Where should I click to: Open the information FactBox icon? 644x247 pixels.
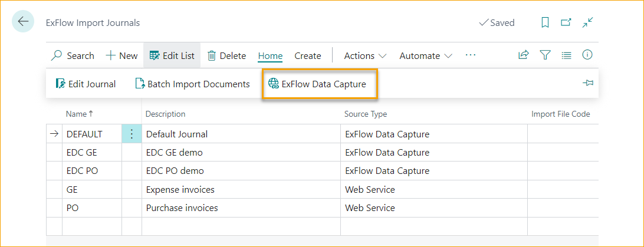pyautogui.click(x=588, y=55)
